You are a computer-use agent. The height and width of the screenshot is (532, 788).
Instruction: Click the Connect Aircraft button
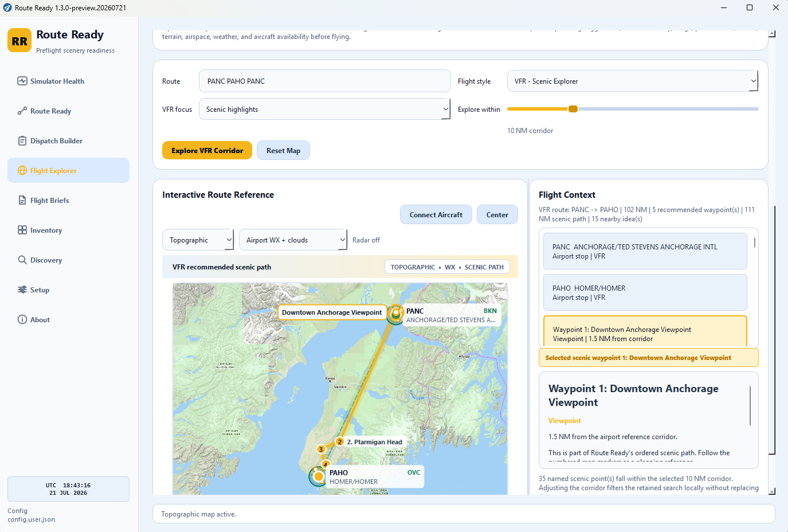point(436,214)
